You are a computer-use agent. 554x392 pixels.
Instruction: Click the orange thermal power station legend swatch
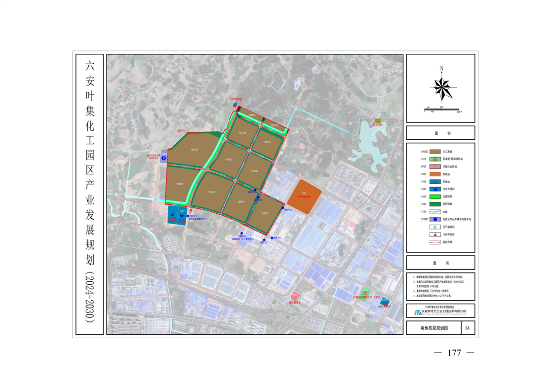[x=436, y=174]
